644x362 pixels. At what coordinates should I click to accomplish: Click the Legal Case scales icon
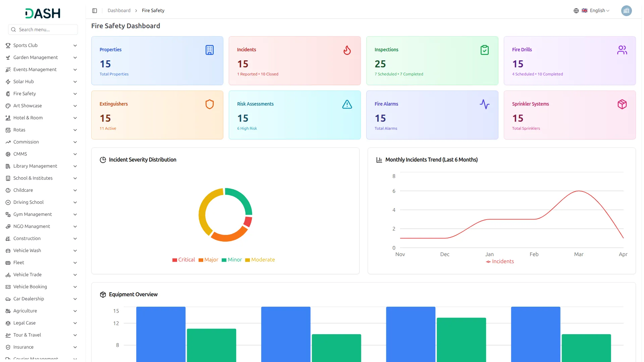click(x=8, y=323)
